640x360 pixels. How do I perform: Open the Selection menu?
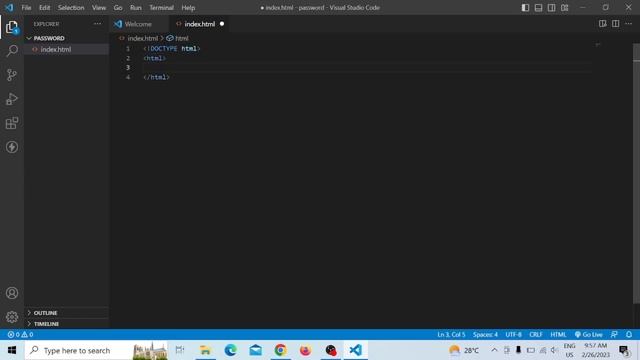pyautogui.click(x=71, y=8)
